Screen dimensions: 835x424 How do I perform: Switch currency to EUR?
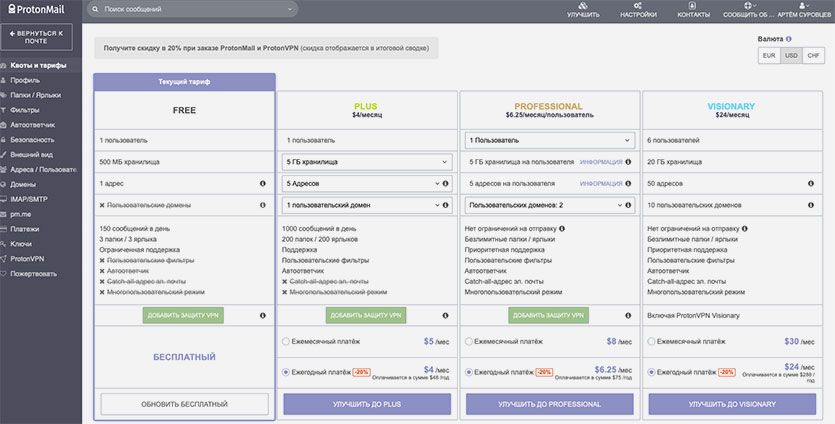[x=769, y=56]
